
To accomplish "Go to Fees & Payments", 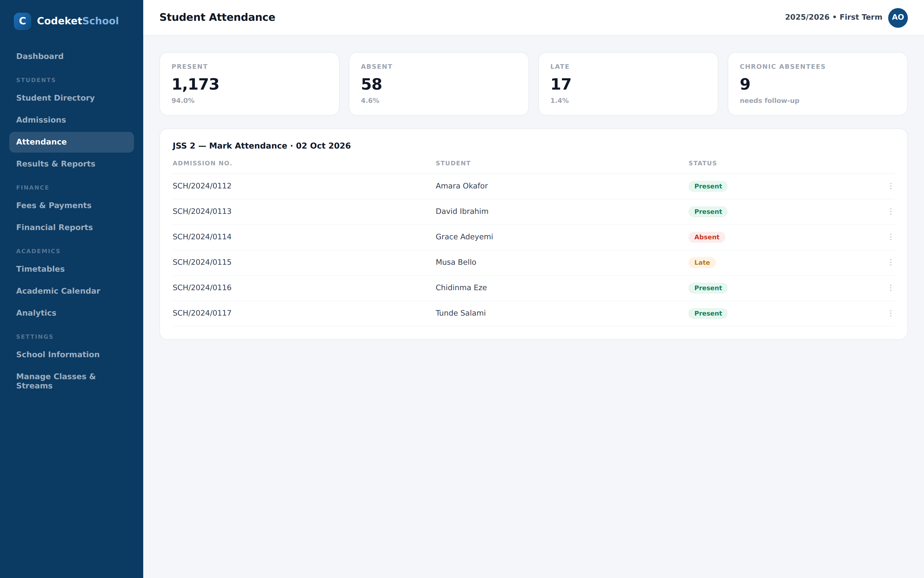I will click(71, 206).
